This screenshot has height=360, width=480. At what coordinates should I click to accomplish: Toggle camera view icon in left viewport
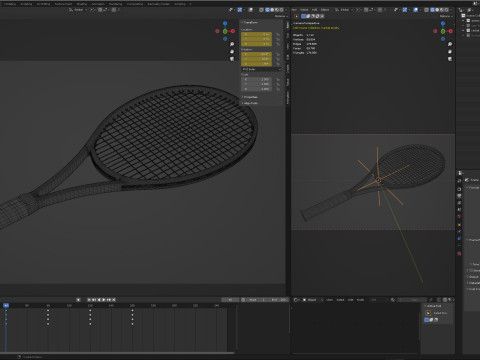pos(232,59)
